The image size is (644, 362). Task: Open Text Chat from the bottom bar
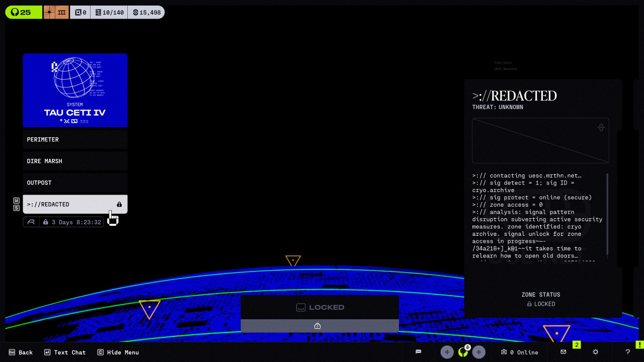pos(65,352)
